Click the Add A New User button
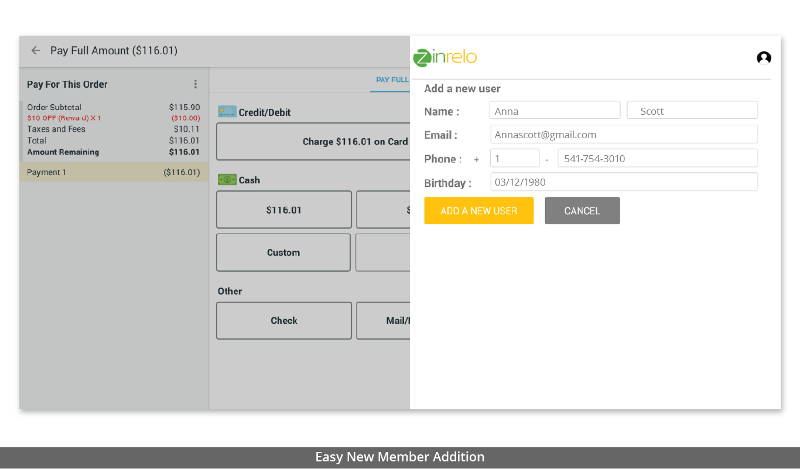Screen dimensions: 800x469 (x=479, y=211)
